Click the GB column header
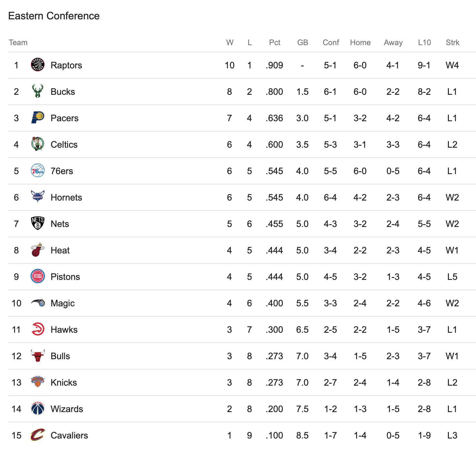This screenshot has height=454, width=476. pyautogui.click(x=302, y=43)
